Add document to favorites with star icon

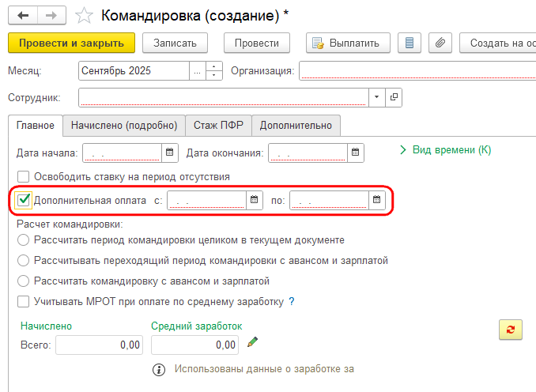84,16
